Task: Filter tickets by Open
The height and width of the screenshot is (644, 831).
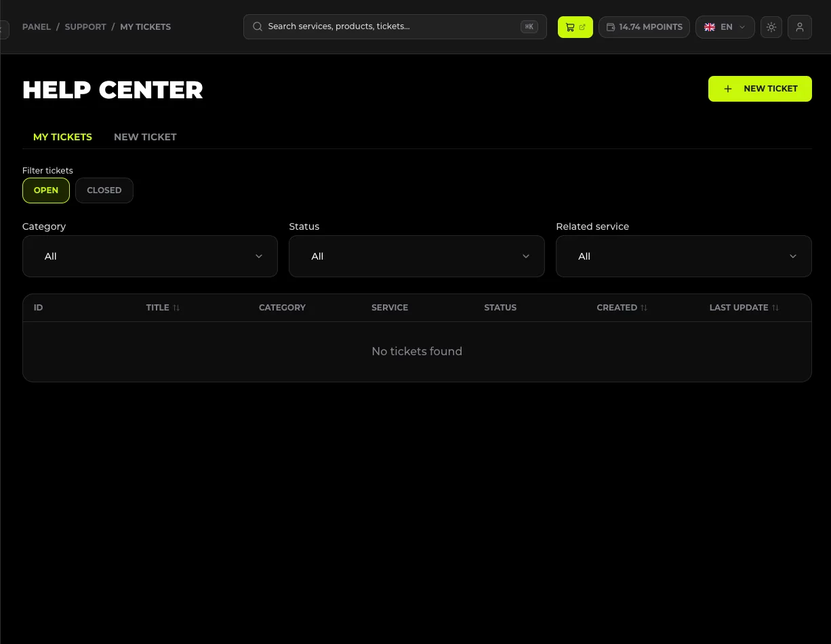Action: 46,190
